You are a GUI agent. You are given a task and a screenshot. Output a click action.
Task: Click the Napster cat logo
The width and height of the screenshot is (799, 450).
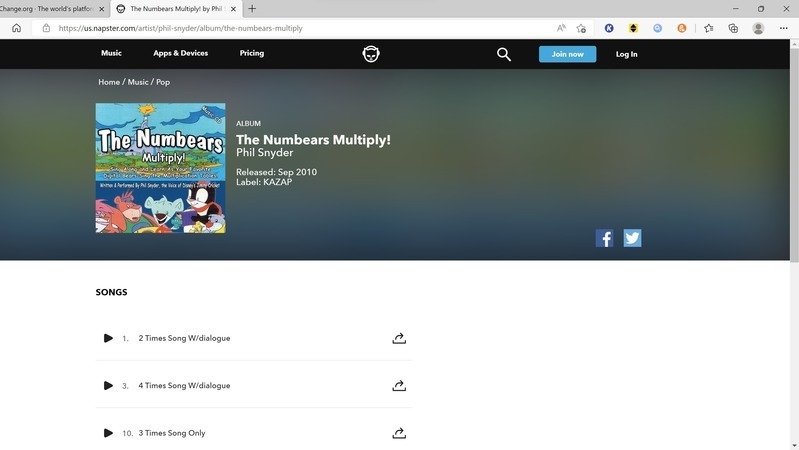point(371,54)
